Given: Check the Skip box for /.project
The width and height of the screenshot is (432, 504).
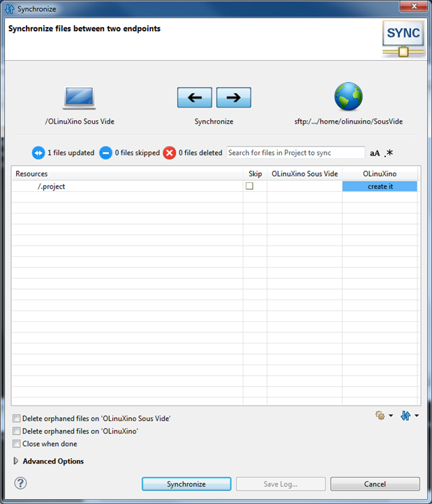Looking at the screenshot, I should pos(249,186).
